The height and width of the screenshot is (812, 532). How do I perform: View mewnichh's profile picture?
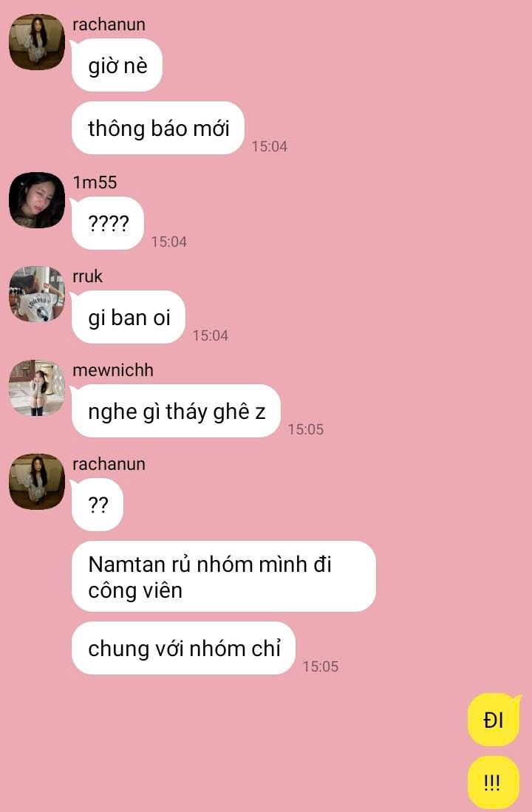click(x=37, y=388)
